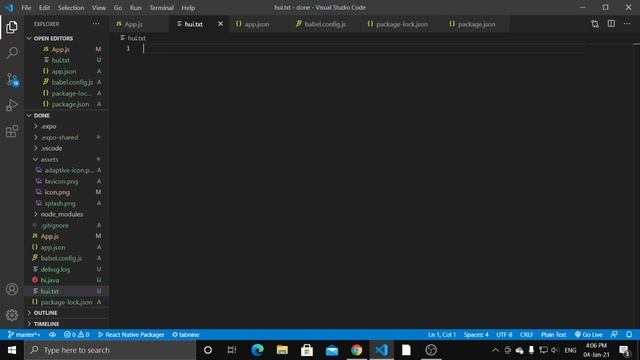Image resolution: width=640 pixels, height=360 pixels.
Task: Switch to the package-lock.json editor tab
Action: pos(402,24)
